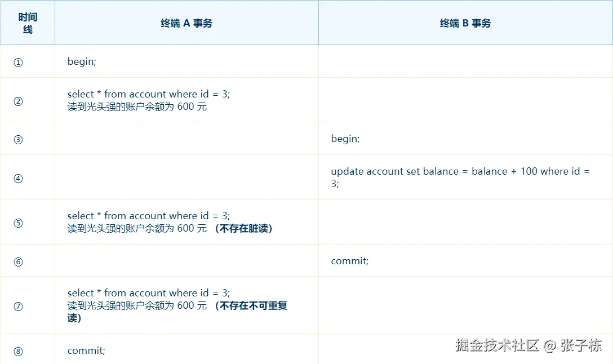This screenshot has width=613, height=364.
Task: Click the select statement in row ②
Action: (149, 94)
